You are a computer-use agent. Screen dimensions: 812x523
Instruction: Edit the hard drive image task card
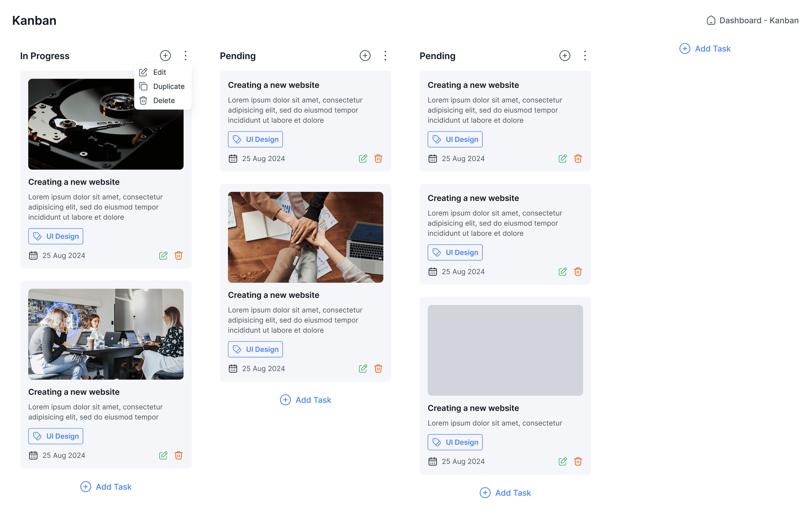(163, 256)
